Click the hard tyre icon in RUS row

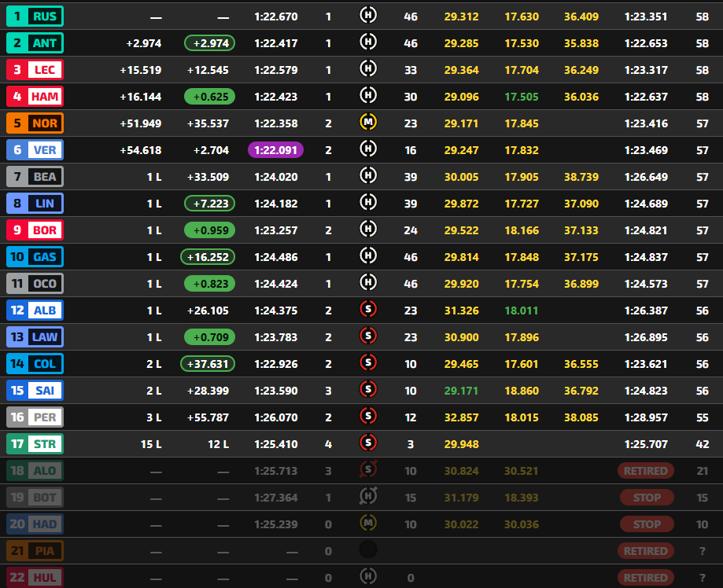[x=368, y=15]
